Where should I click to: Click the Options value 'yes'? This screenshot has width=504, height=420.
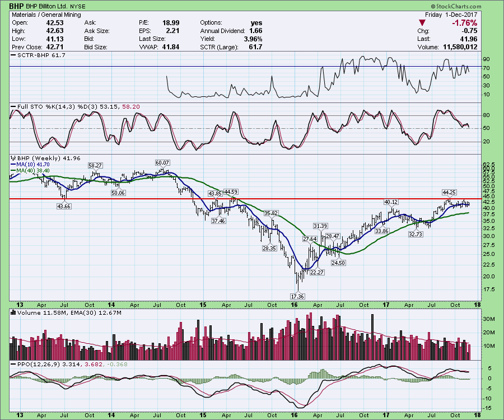(x=256, y=23)
